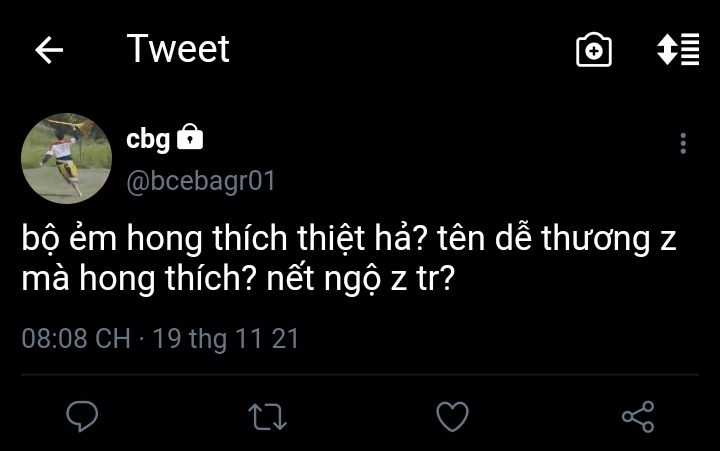Retweet this post with the arrows icon
This screenshot has height=451, width=720.
coord(267,415)
